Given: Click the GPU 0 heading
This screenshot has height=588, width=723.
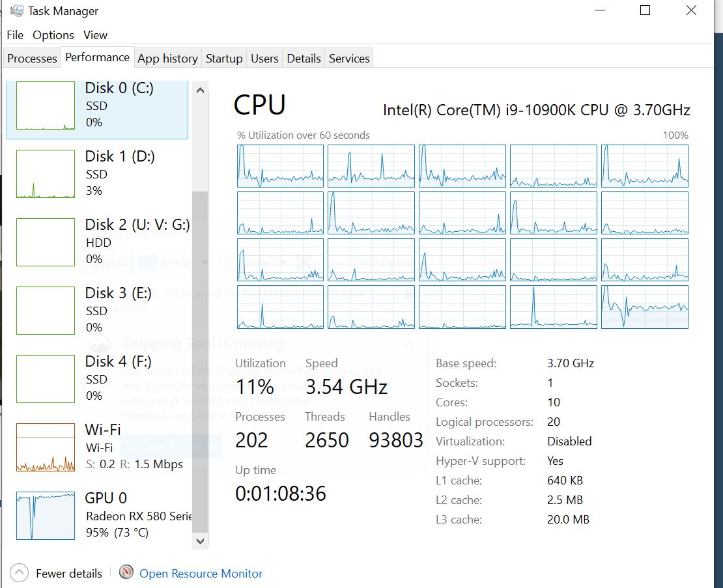Looking at the screenshot, I should click(106, 498).
